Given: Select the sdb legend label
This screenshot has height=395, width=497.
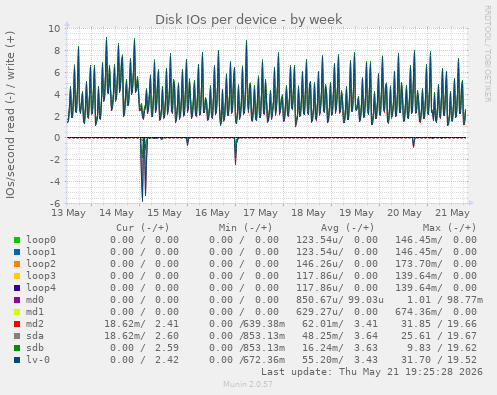Looking at the screenshot, I should point(35,348).
